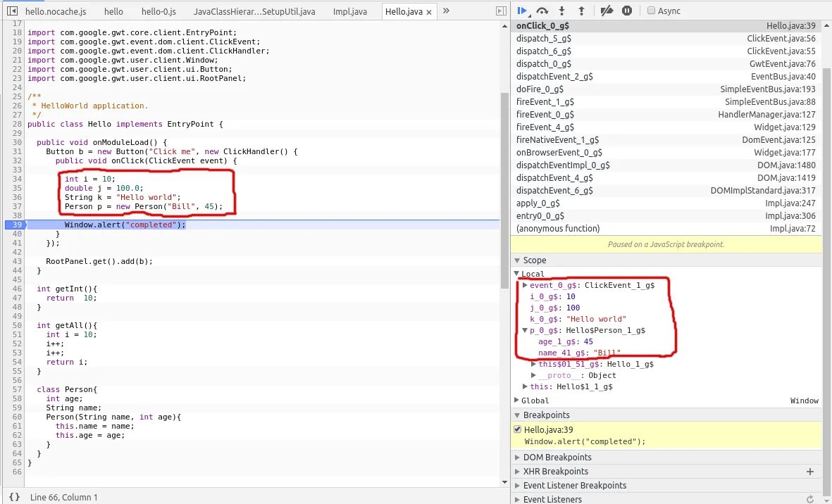Open the JavaClassHierar...SetupUtil.java tab
Viewport: 832px width, 504px height.
click(254, 11)
